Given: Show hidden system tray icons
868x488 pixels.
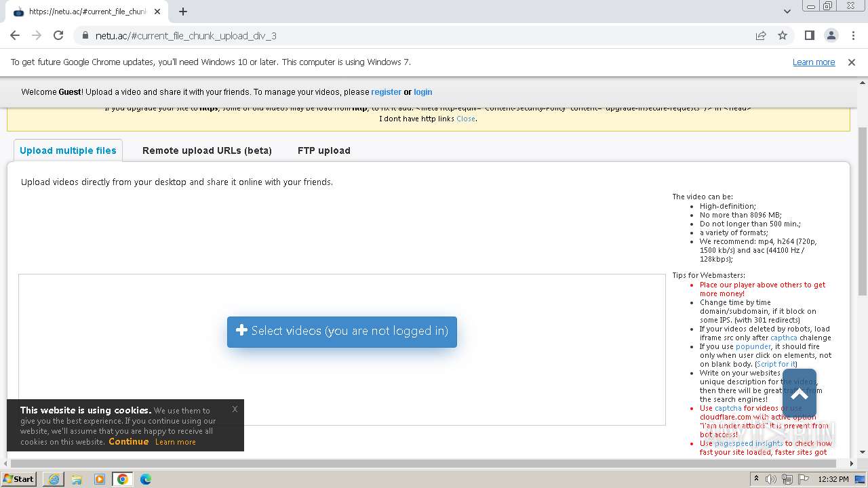Looking at the screenshot, I should 756,479.
